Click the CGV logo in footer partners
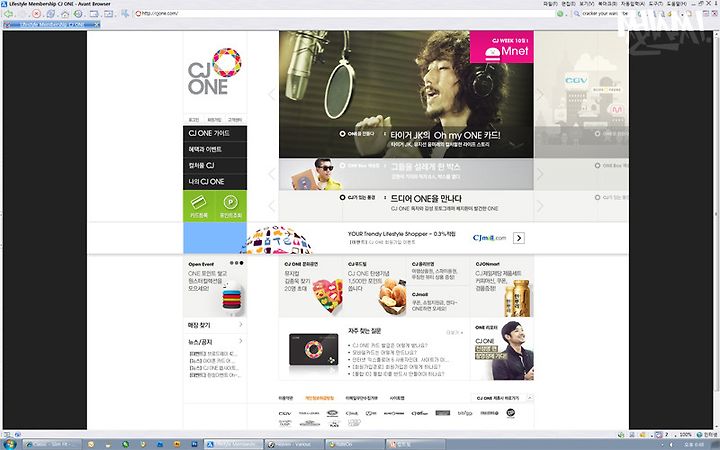Screen dimensions: 720x450 coord(285,413)
